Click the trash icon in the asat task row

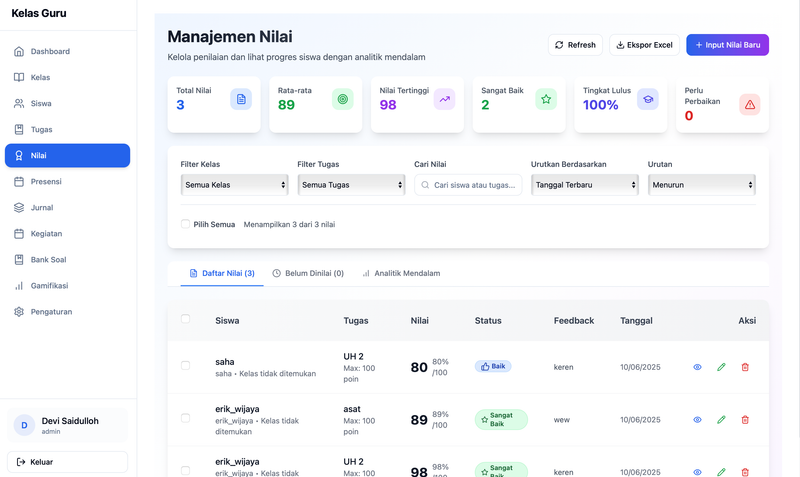coord(745,420)
